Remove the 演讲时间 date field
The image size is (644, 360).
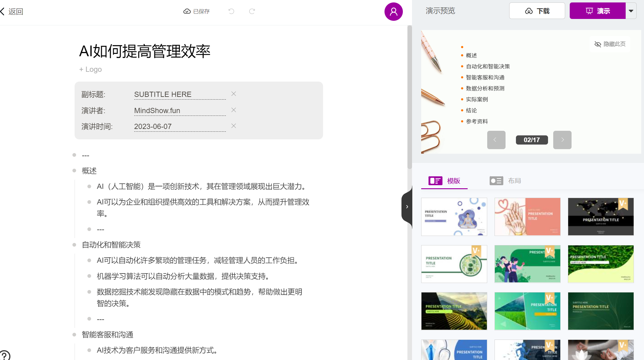click(234, 126)
